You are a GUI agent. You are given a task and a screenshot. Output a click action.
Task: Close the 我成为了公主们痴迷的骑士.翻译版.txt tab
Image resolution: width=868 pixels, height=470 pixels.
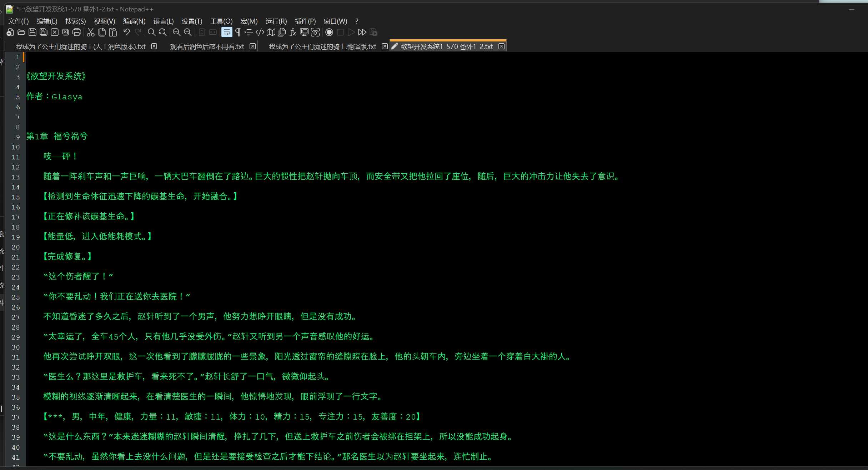point(384,46)
